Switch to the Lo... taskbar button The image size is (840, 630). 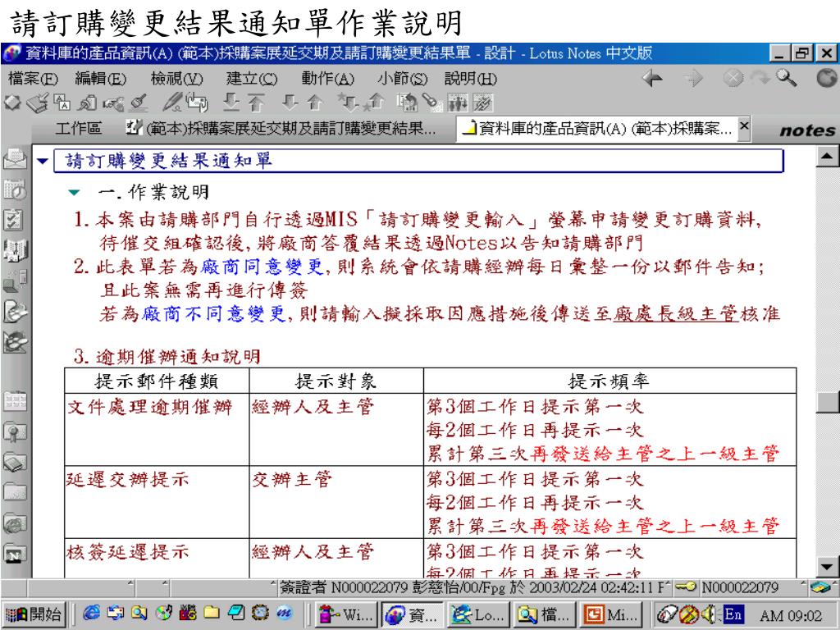click(478, 614)
